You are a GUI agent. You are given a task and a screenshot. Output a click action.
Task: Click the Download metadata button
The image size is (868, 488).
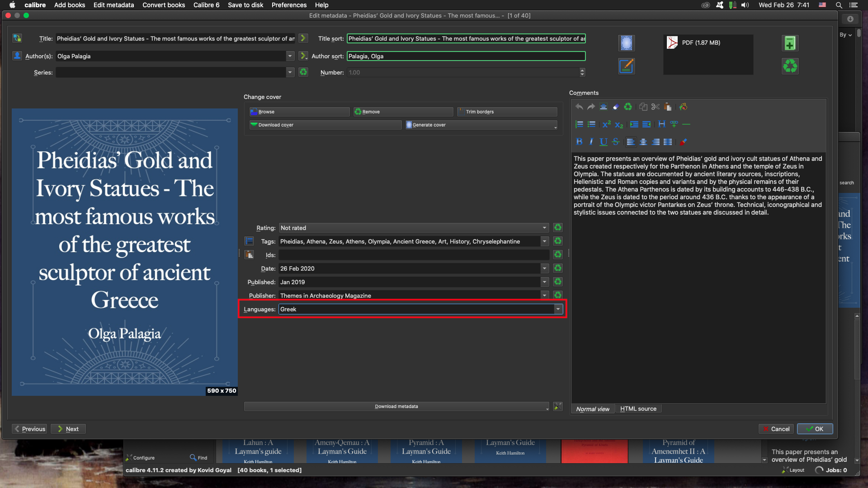[396, 407]
